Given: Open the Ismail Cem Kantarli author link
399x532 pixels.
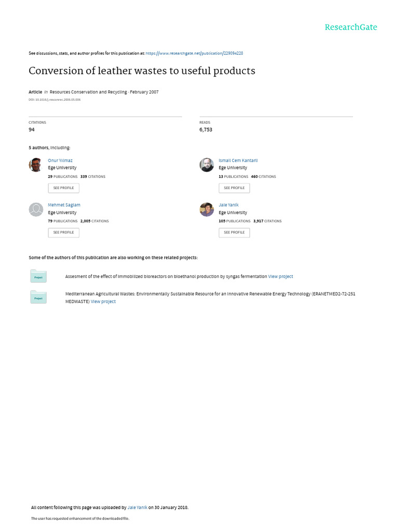Looking at the screenshot, I should coord(238,161).
